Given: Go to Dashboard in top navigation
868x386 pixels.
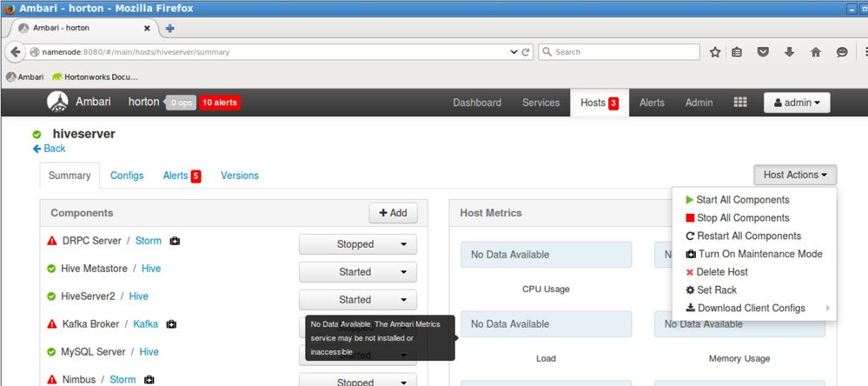Looking at the screenshot, I should [x=477, y=103].
